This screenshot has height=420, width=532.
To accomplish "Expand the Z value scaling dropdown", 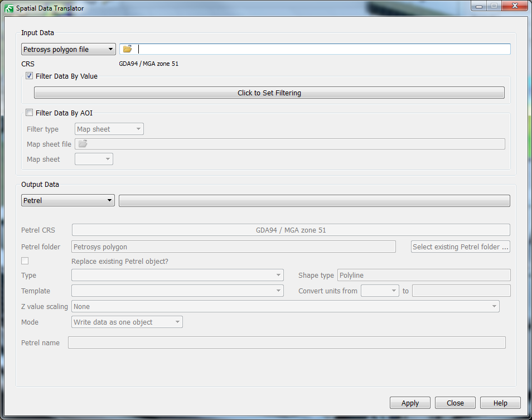I will pos(285,306).
